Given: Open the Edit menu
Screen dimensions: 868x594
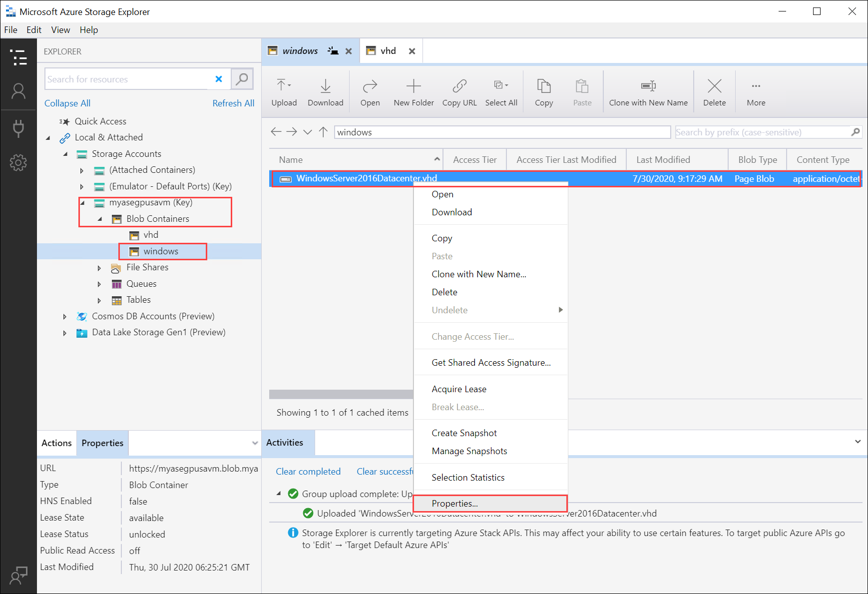Looking at the screenshot, I should [33, 29].
